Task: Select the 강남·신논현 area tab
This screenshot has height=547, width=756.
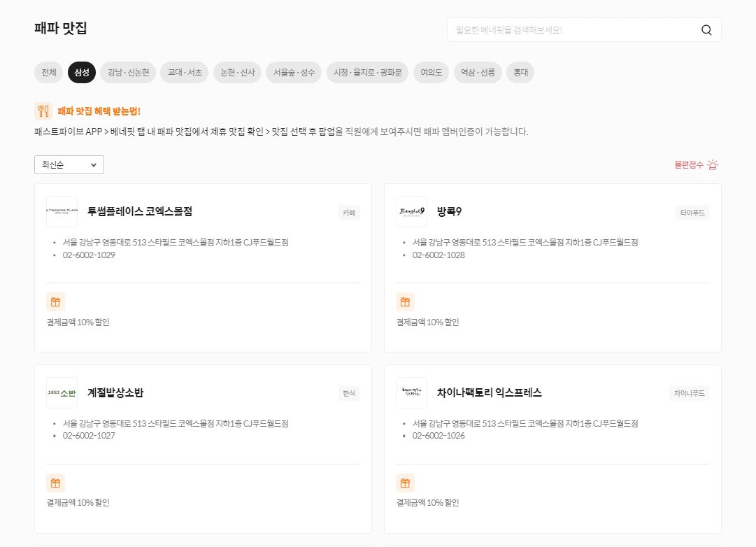Action: (128, 72)
